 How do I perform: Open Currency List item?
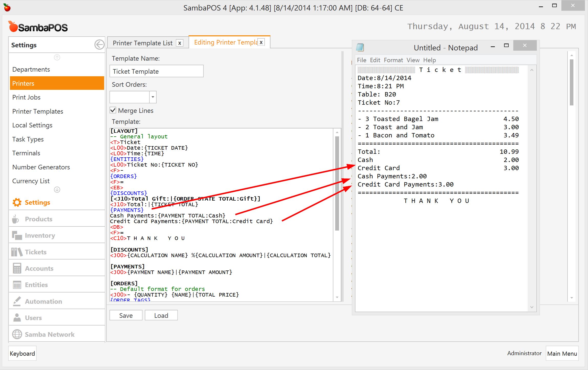(x=57, y=181)
